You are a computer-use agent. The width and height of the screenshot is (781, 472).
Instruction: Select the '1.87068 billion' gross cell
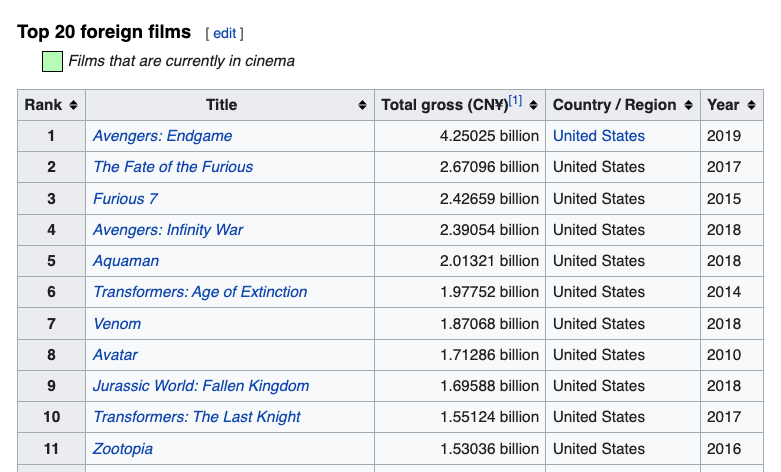(460, 324)
